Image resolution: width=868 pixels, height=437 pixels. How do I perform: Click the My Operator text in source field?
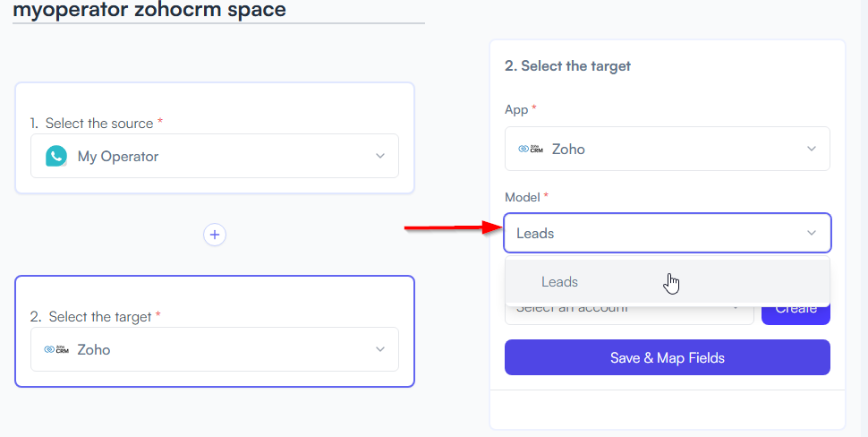tap(118, 157)
